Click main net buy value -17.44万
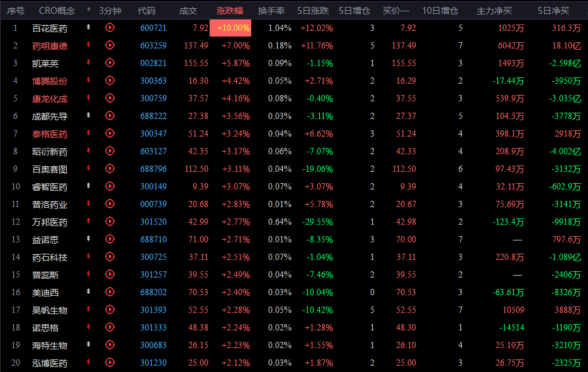Image resolution: width=588 pixels, height=372 pixels. pyautogui.click(x=508, y=81)
